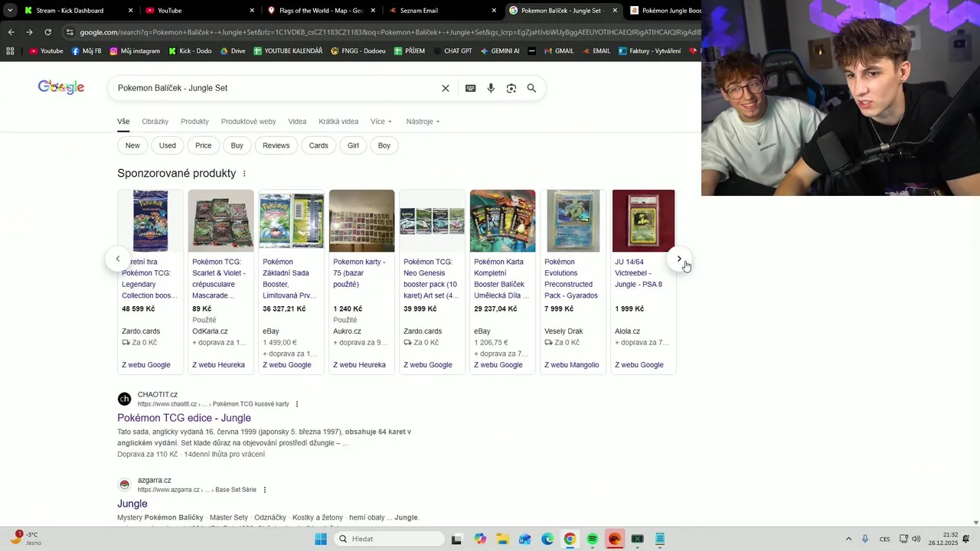980x551 pixels.
Task: Filter results with the Girl chip
Action: (353, 145)
